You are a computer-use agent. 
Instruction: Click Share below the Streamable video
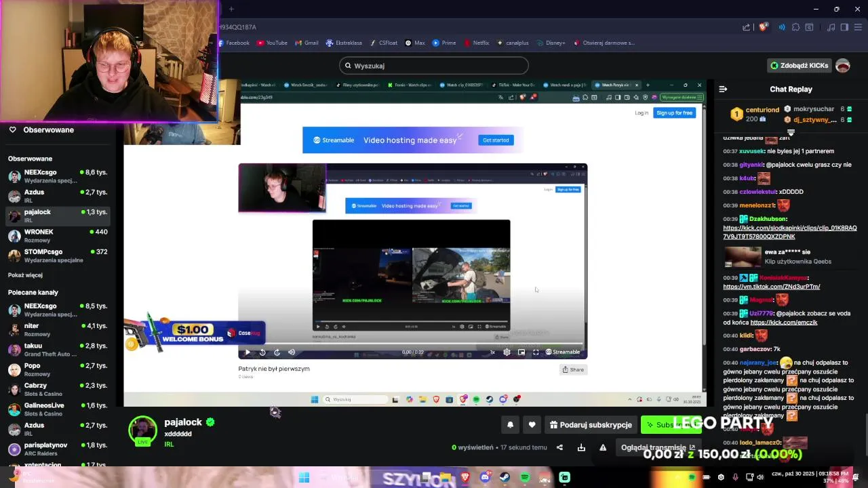[x=573, y=369]
